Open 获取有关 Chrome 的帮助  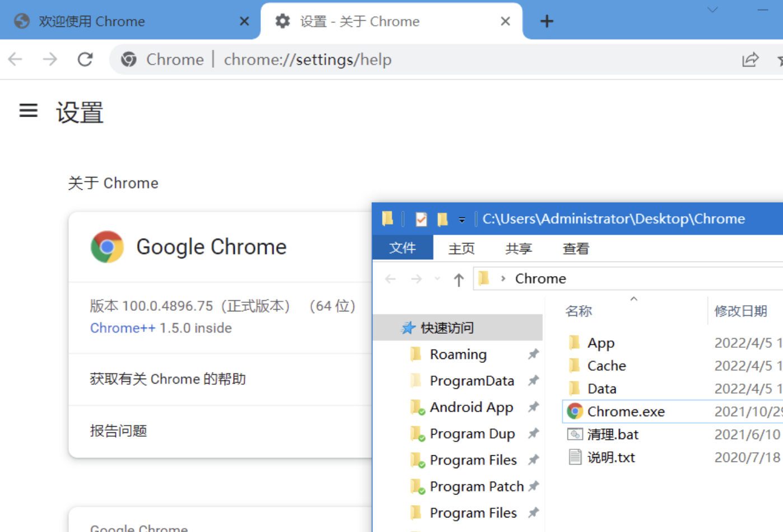[220, 379]
